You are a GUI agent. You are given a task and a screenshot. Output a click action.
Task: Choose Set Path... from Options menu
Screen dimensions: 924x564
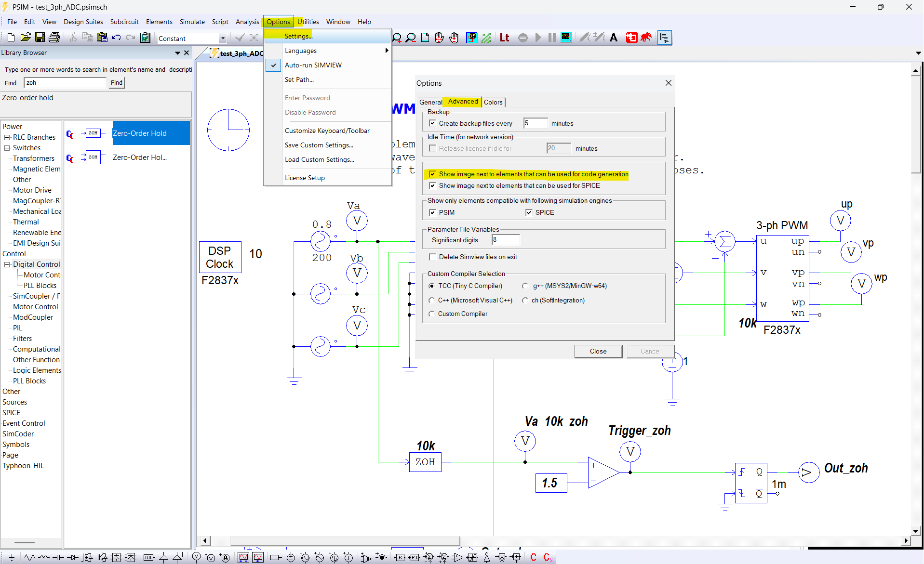299,79
